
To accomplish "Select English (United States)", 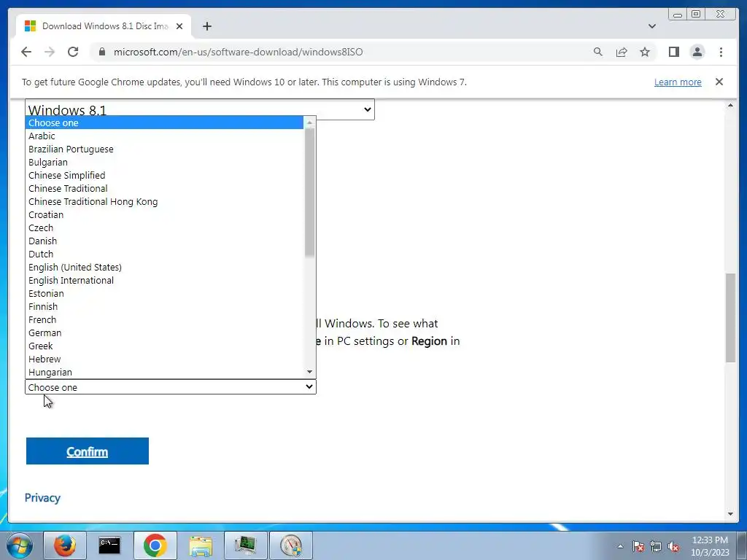I will [164, 267].
